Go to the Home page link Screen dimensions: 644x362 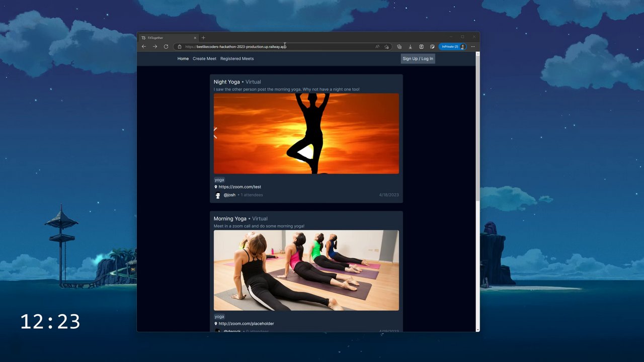point(183,59)
